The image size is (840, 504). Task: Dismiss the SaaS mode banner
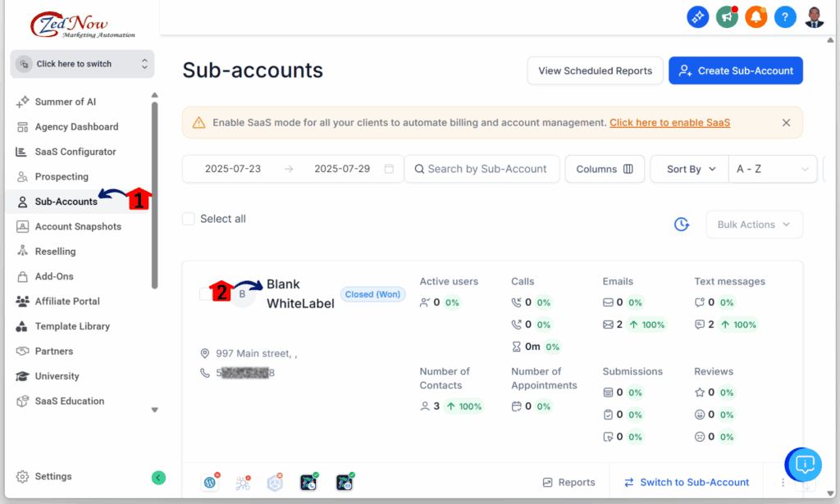pos(786,123)
